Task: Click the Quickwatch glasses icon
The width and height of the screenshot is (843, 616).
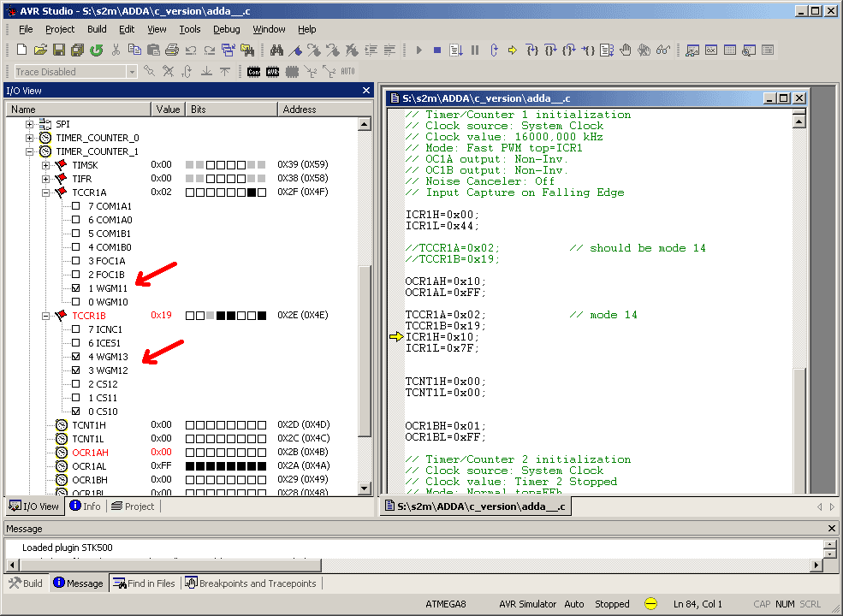Action: 663,50
